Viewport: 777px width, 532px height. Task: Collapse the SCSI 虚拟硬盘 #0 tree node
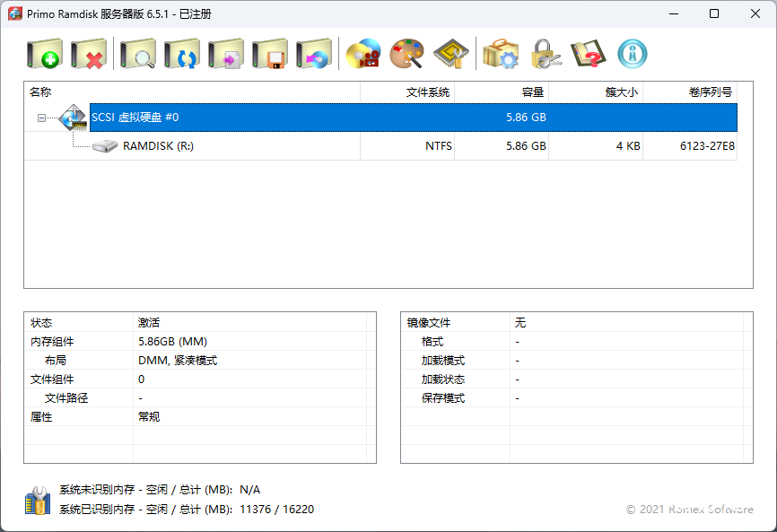point(41,118)
